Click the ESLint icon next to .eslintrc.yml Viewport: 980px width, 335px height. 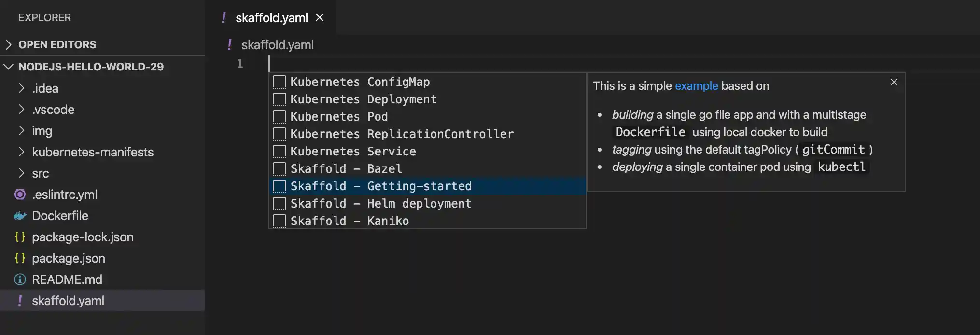point(19,195)
